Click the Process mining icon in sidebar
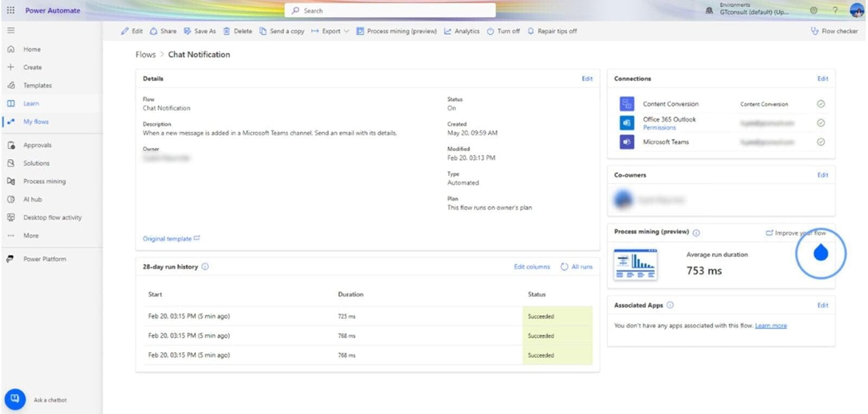The height and width of the screenshot is (414, 868). pyautogui.click(x=11, y=181)
